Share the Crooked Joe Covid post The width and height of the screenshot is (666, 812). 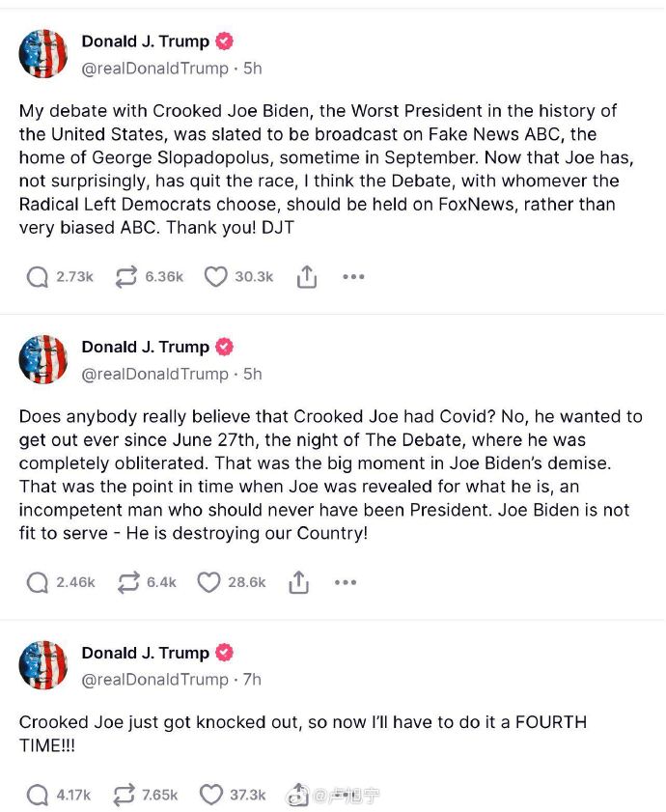coord(298,582)
